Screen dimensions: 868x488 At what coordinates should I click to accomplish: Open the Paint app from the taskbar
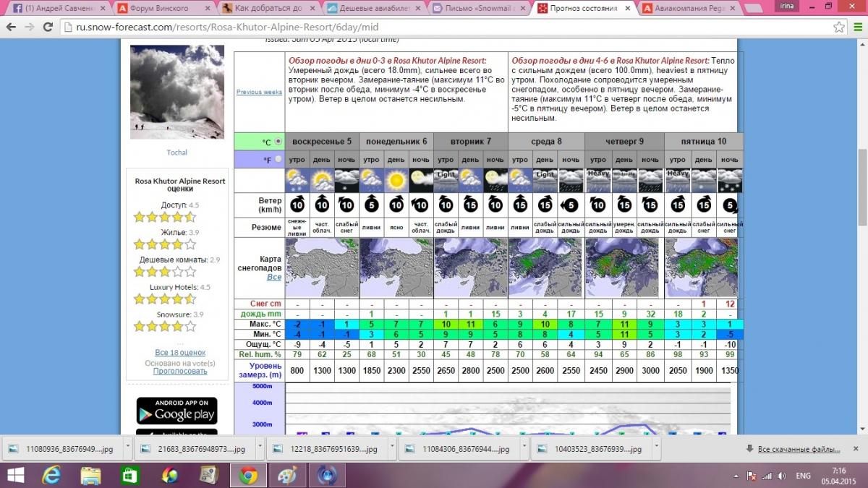coord(287,476)
